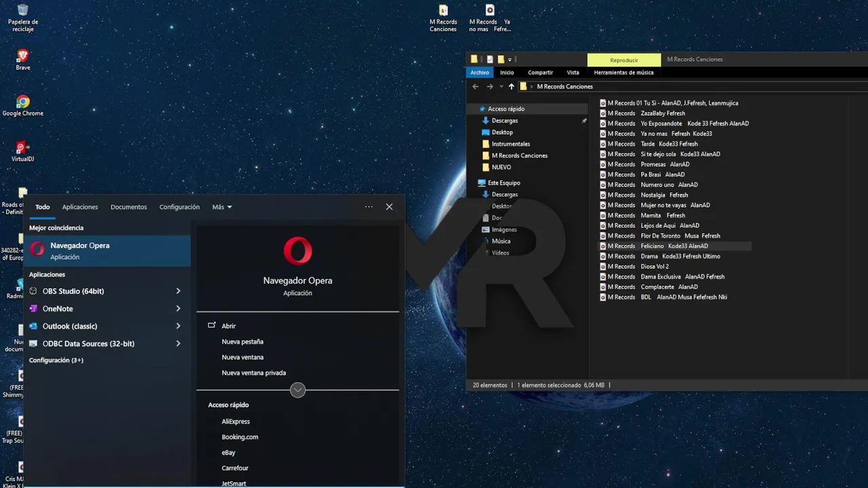Click the Configuración (3+) results group
The image size is (868, 488).
(56, 360)
